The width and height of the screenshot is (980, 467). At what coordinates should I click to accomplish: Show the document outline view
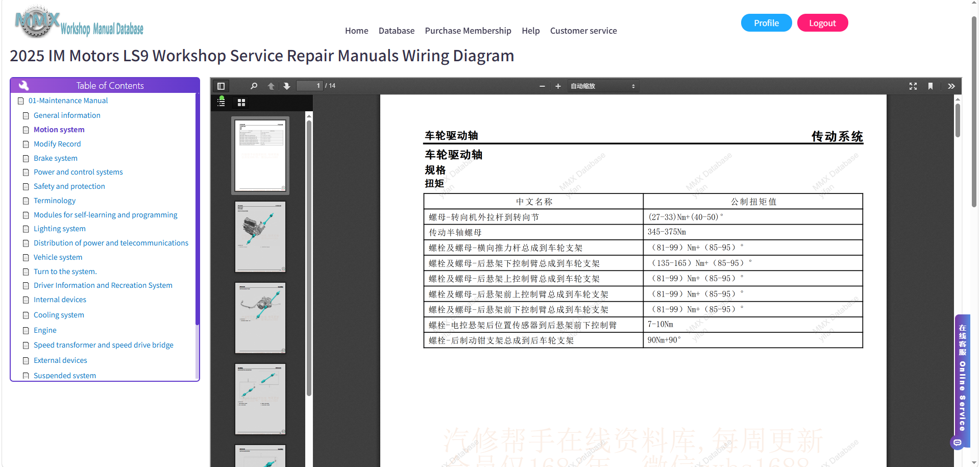click(221, 102)
